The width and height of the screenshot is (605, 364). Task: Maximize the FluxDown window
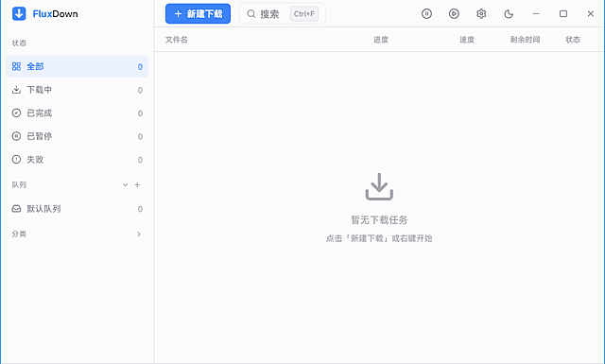pyautogui.click(x=563, y=14)
